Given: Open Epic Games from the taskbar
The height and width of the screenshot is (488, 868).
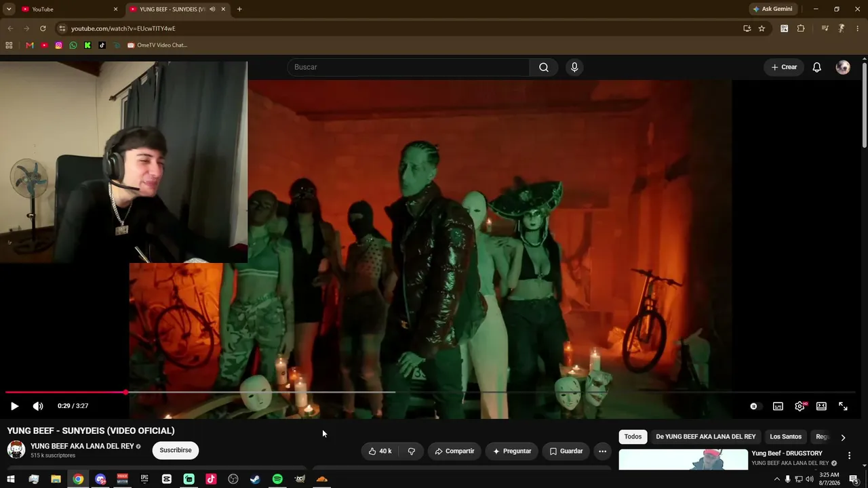Looking at the screenshot, I should pos(144,479).
